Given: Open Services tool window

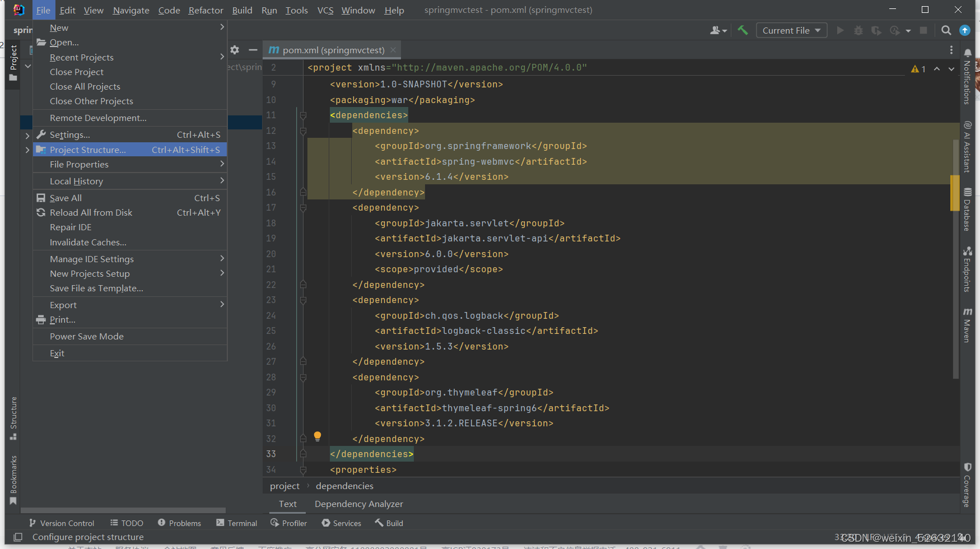Looking at the screenshot, I should [x=342, y=523].
